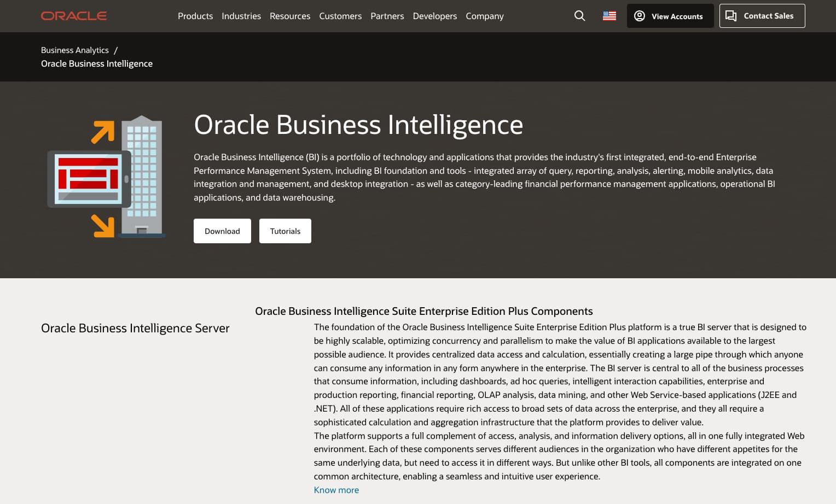Screen dimensions: 836x504
Task: Open the Know more link
Action: click(x=336, y=490)
